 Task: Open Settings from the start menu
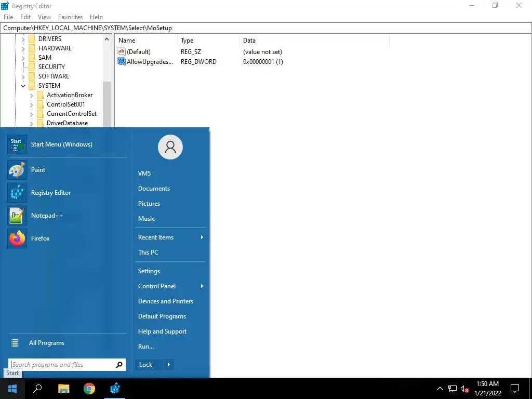149,271
